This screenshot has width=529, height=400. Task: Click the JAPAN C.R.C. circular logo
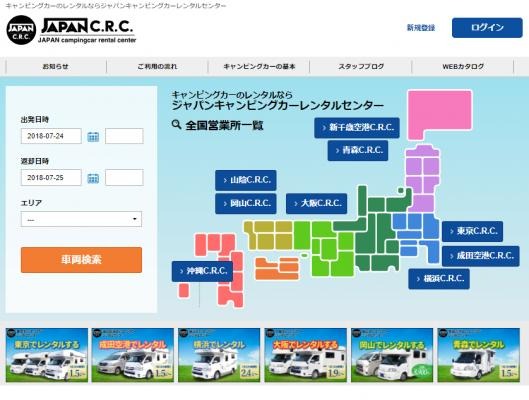[x=21, y=30]
